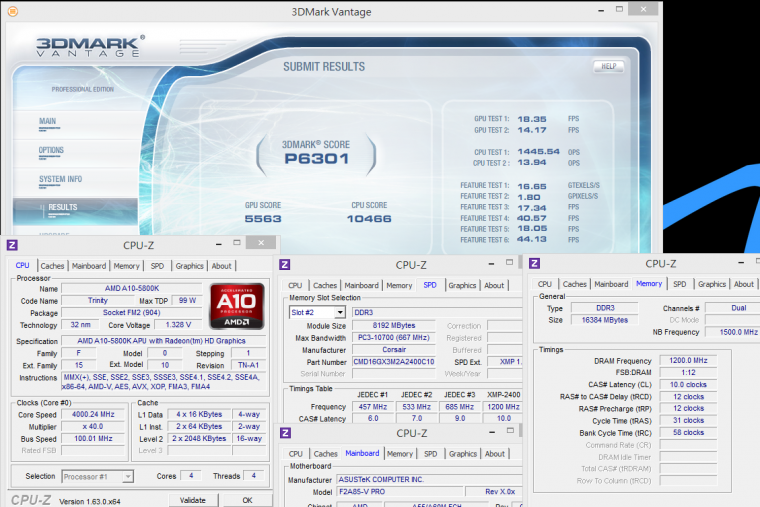Image resolution: width=760 pixels, height=507 pixels.
Task: Open the Main section in 3DMark sidebar
Action: click(48, 122)
